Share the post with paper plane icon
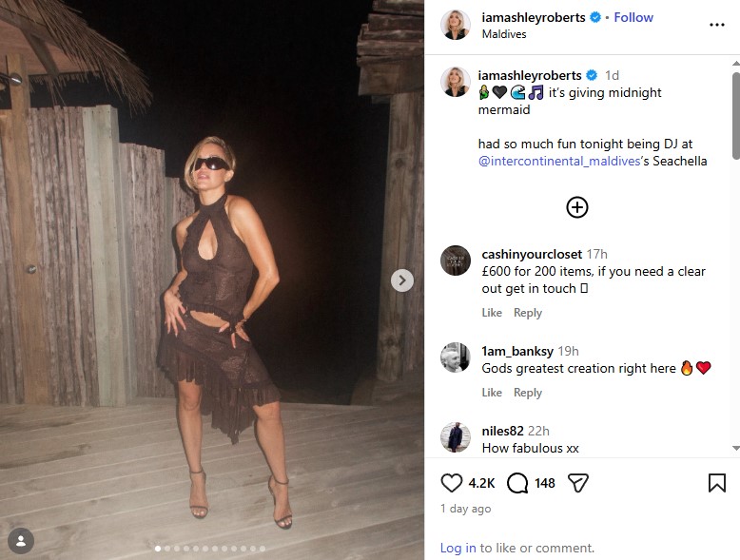Image resolution: width=740 pixels, height=560 pixels. [577, 484]
